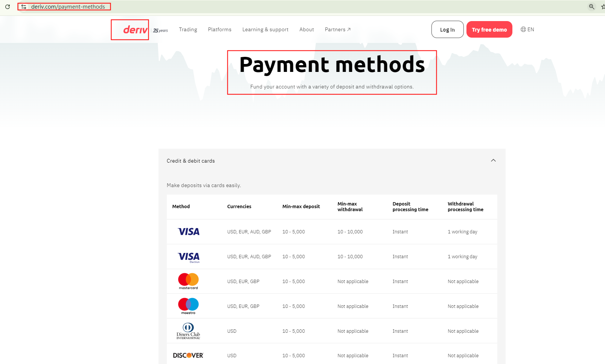
Task: Click the Discover logo
Action: [x=188, y=355]
